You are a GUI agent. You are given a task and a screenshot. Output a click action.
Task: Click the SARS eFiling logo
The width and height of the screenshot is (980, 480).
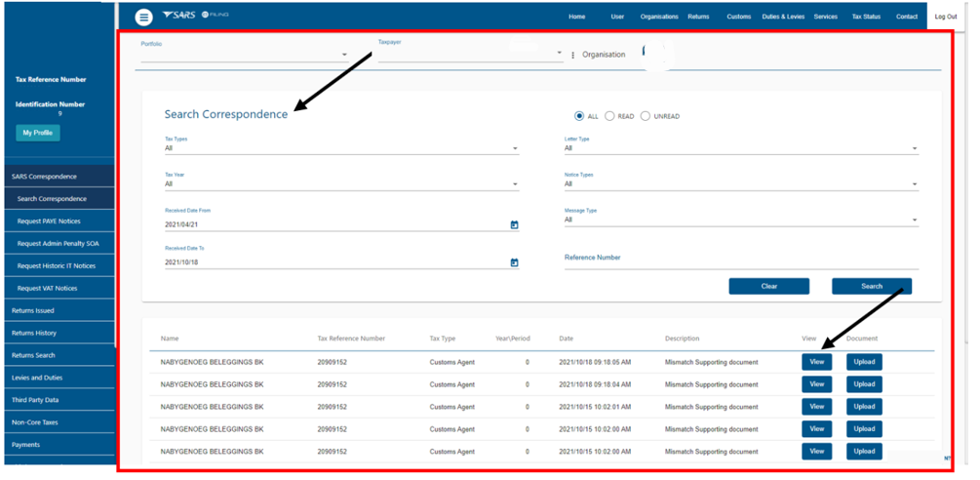[x=195, y=16]
